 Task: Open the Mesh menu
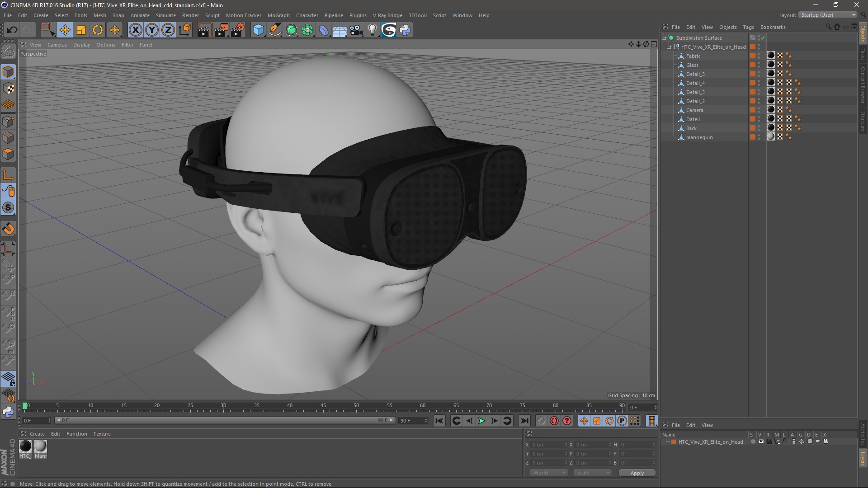click(x=99, y=15)
